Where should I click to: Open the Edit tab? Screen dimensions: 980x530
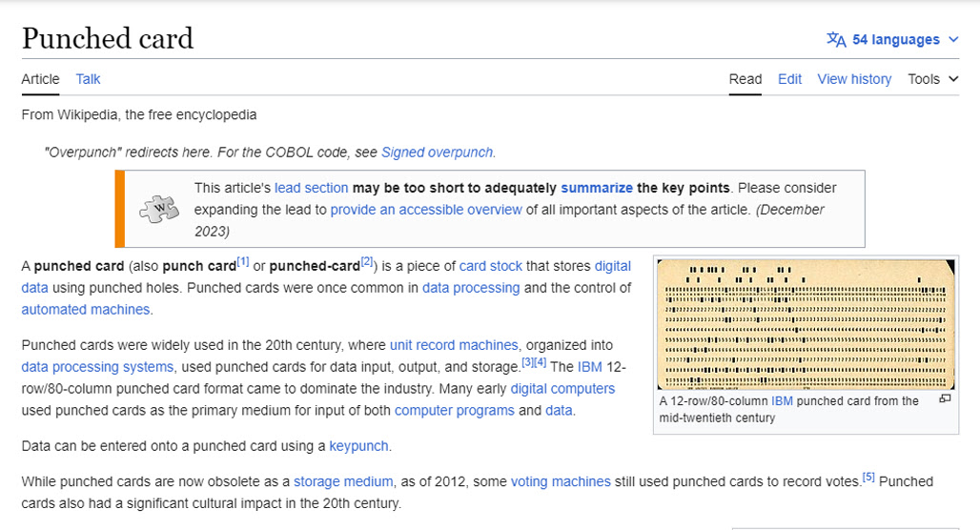(x=789, y=79)
